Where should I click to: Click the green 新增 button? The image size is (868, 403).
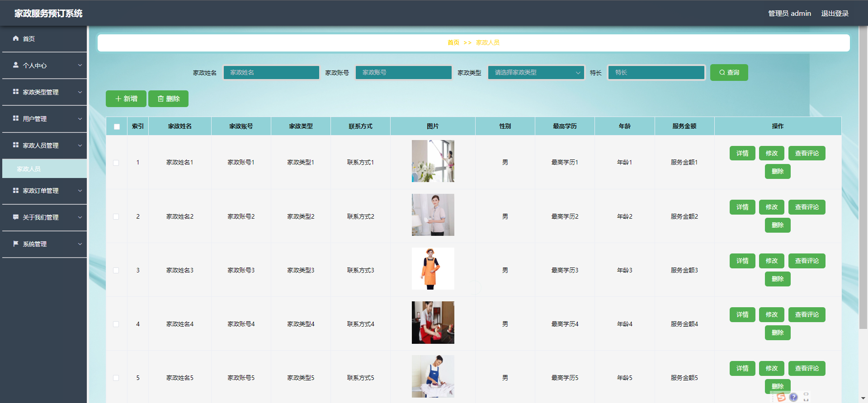pyautogui.click(x=126, y=99)
